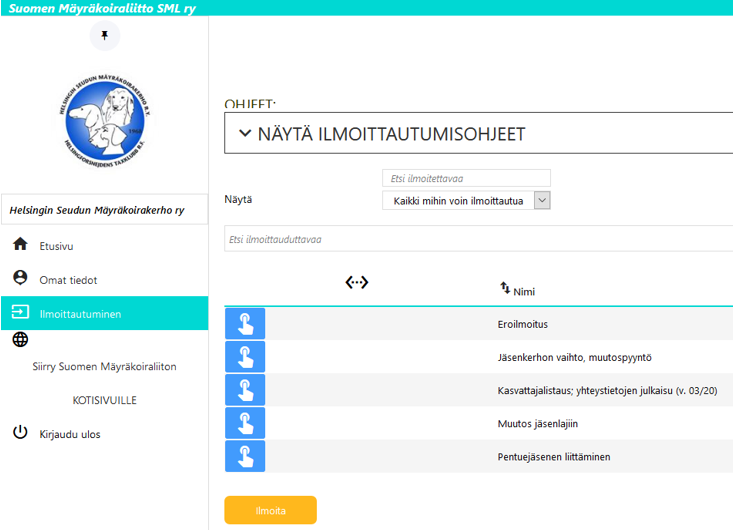
Task: Click the globe icon in the sidebar
Action: (x=20, y=339)
